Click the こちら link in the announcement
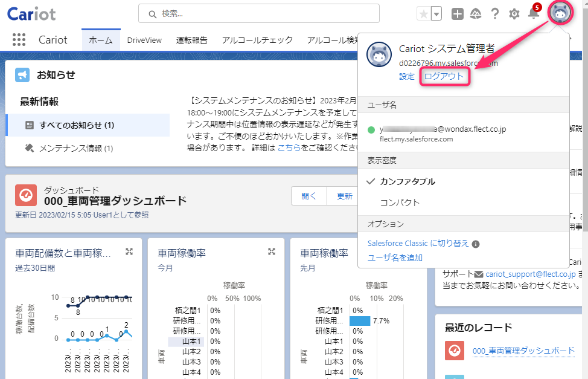Image resolution: width=588 pixels, height=379 pixels. coord(289,147)
